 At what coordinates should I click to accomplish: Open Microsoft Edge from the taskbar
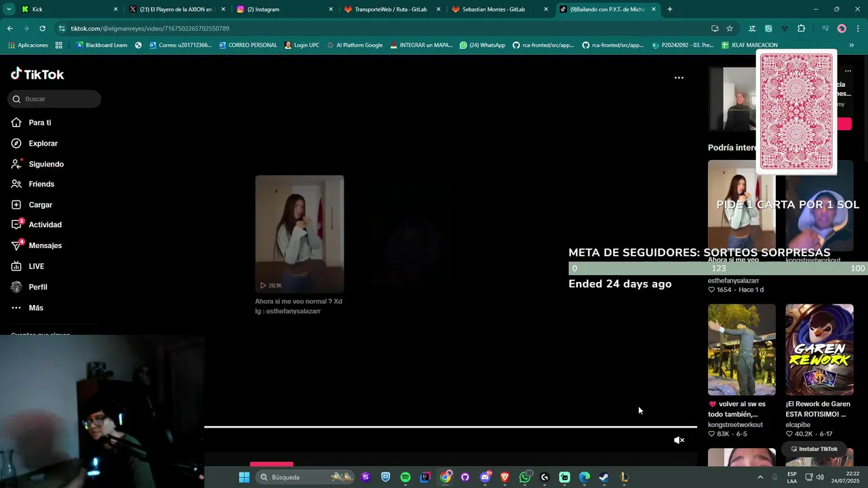585,477
